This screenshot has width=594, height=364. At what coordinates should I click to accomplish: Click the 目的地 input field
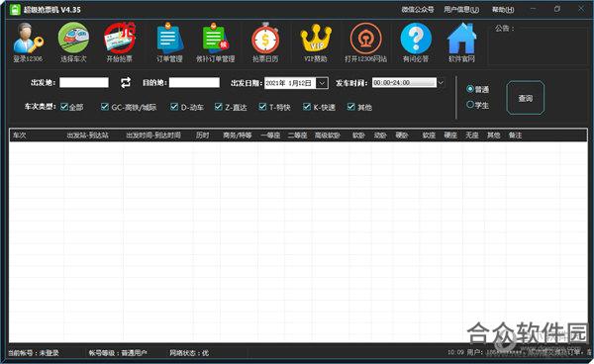pyautogui.click(x=194, y=82)
